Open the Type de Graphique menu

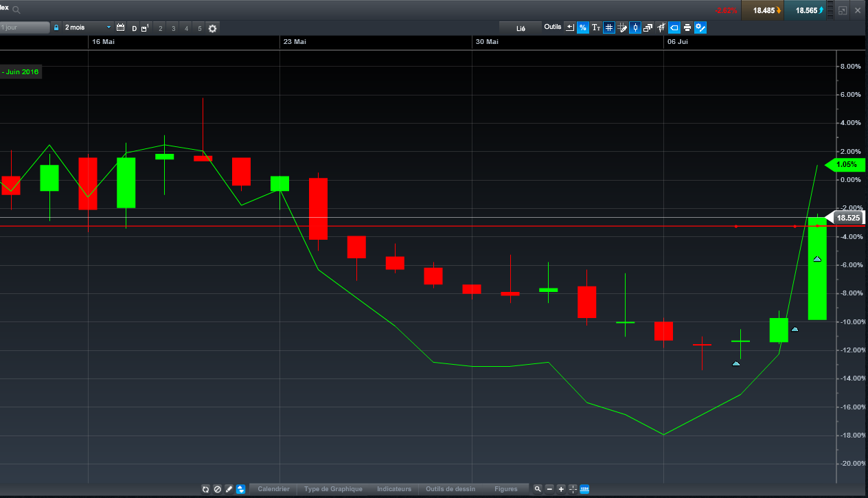point(333,489)
